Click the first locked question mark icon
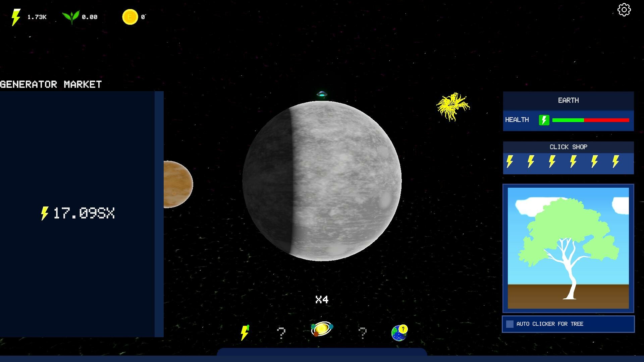The width and height of the screenshot is (644, 362). point(281,333)
